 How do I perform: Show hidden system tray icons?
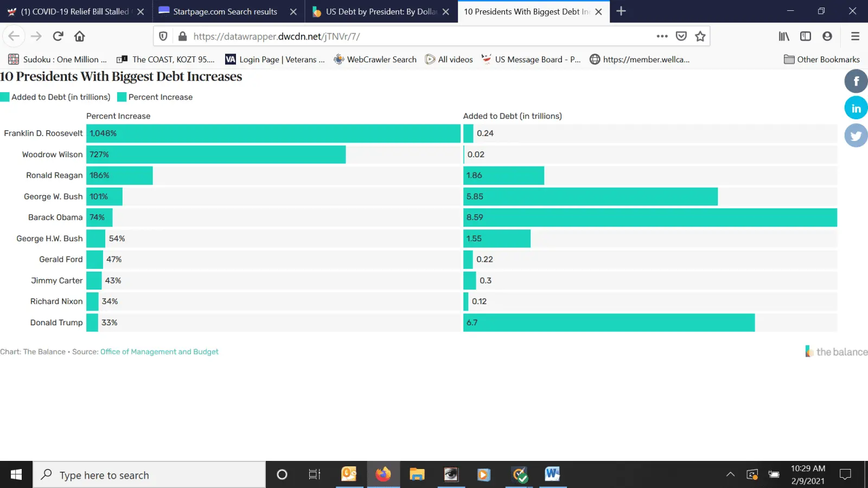(730, 474)
